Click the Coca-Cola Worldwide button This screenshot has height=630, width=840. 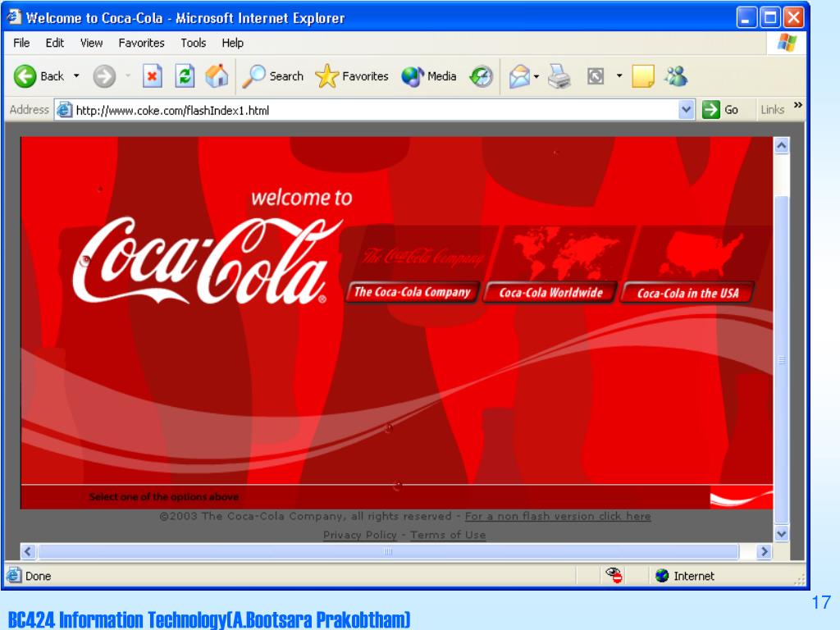coord(550,293)
